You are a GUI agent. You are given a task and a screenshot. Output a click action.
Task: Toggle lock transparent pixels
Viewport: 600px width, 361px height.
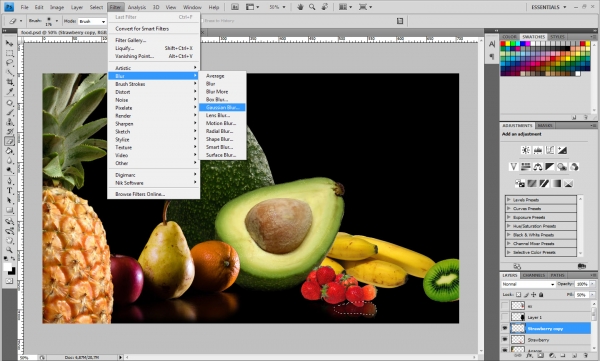click(x=518, y=295)
